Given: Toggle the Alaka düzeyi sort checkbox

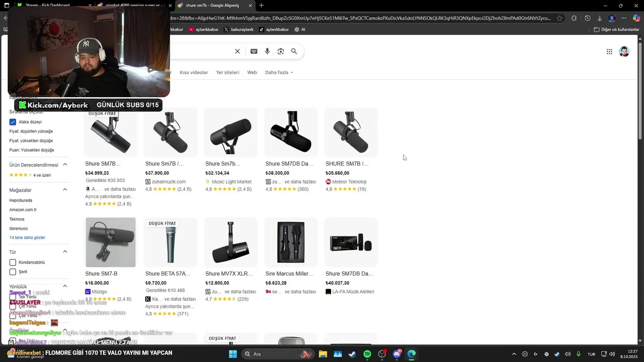Looking at the screenshot, I should (13, 122).
